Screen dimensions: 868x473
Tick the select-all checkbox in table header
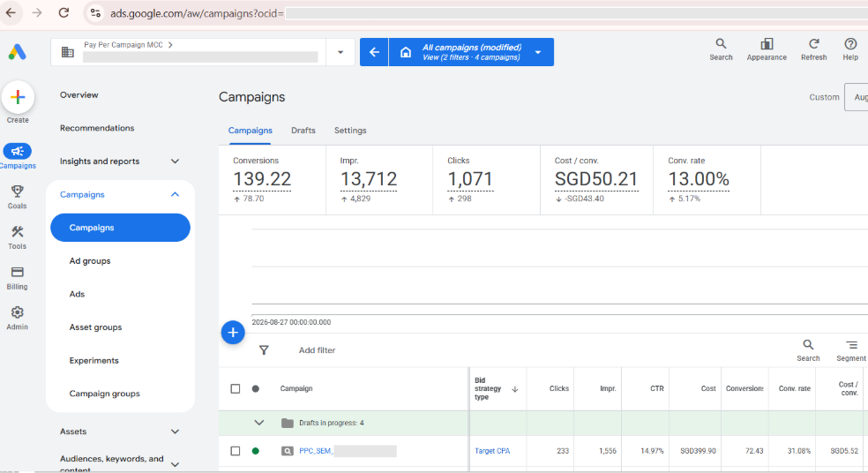point(236,389)
